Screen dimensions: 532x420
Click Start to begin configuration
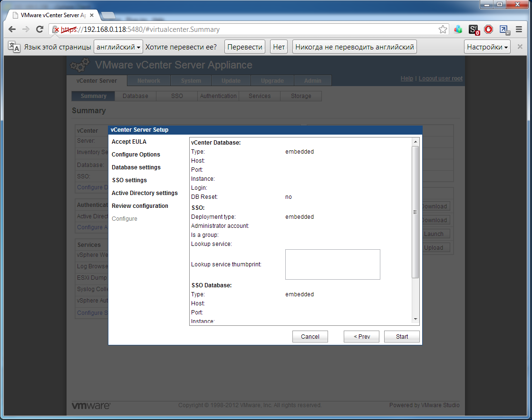tap(402, 336)
